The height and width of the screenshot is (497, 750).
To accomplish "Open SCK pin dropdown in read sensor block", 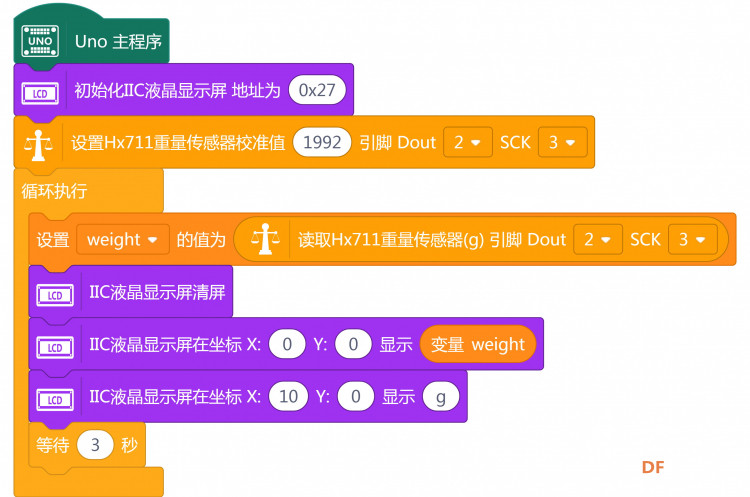I will [692, 239].
